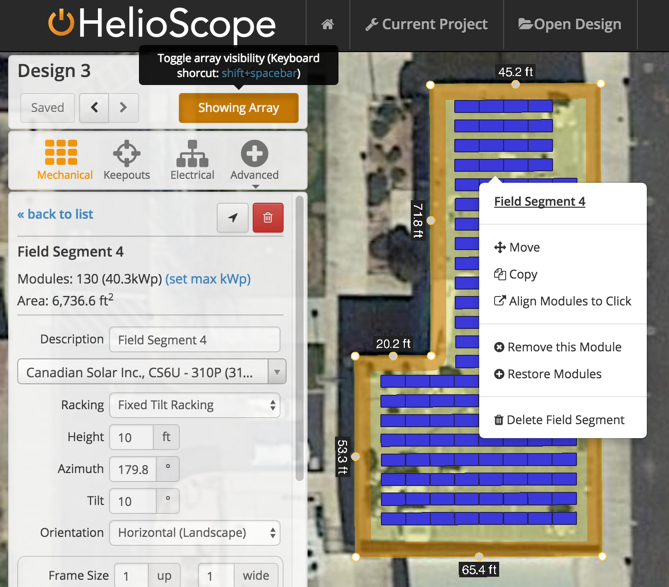Switch to the Mechanical tab
669x587 pixels.
pyautogui.click(x=64, y=160)
